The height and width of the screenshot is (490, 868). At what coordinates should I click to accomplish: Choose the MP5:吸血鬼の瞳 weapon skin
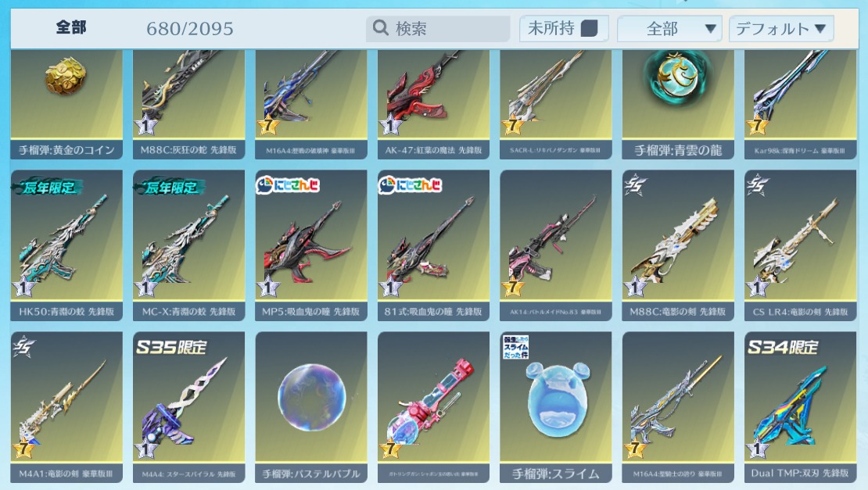coord(311,245)
